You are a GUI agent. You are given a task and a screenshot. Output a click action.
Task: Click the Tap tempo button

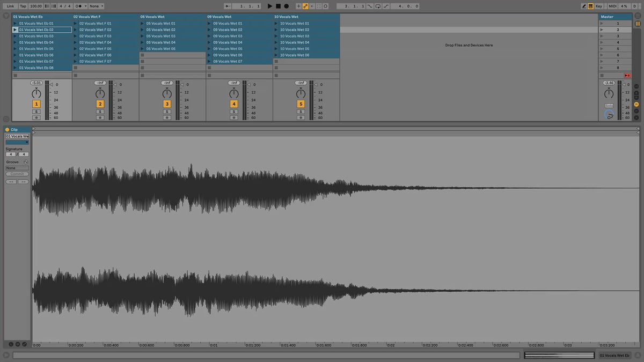(x=23, y=6)
